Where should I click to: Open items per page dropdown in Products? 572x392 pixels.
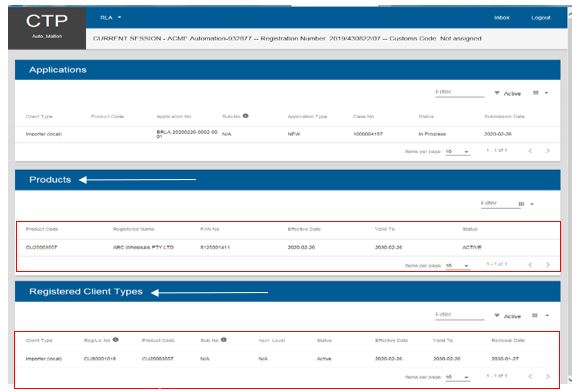pyautogui.click(x=457, y=265)
